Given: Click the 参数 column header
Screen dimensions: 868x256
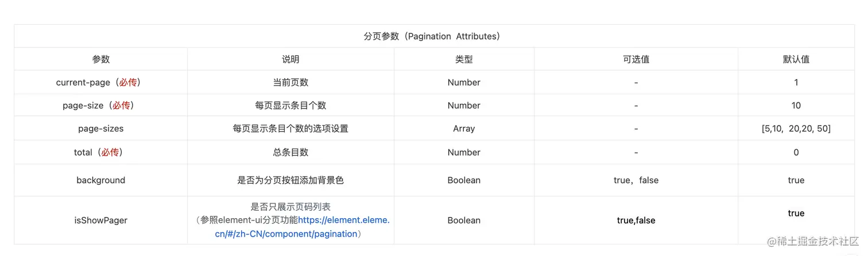Looking at the screenshot, I should [x=101, y=59].
